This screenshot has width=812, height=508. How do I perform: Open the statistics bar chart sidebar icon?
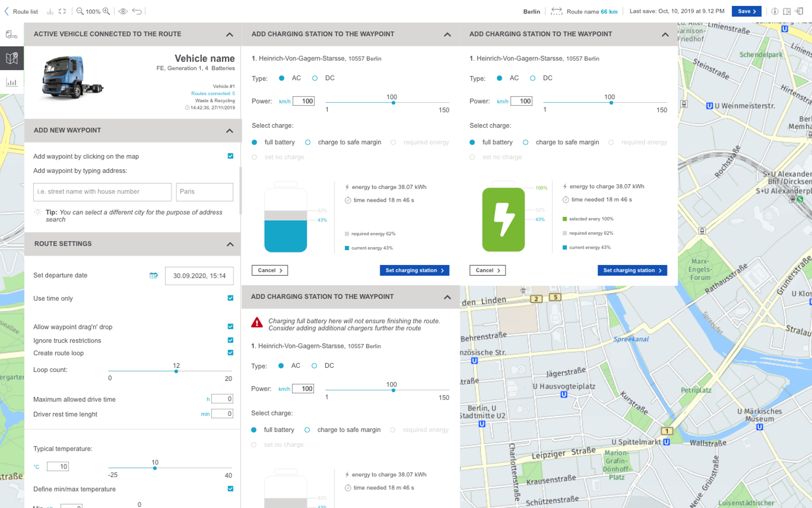point(12,82)
